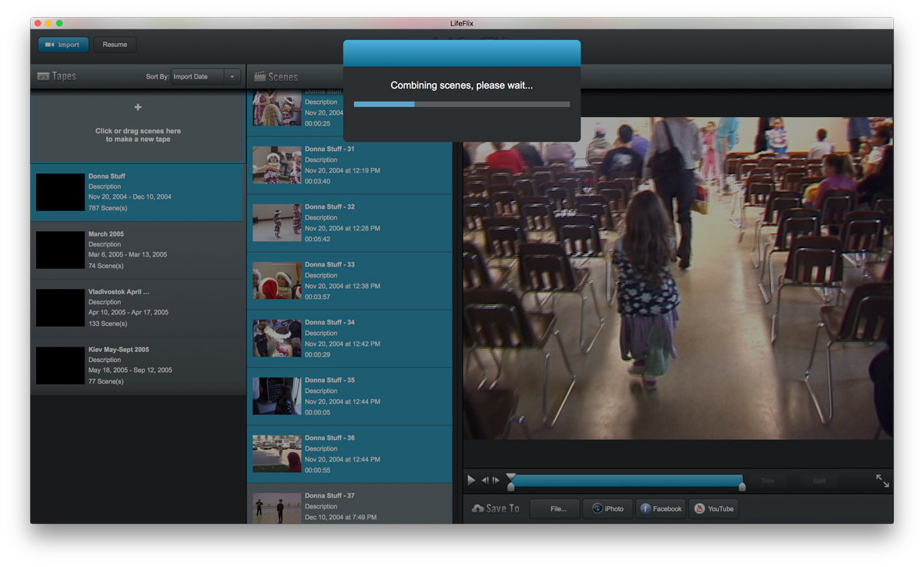This screenshot has width=924, height=567.
Task: Click the 00:03:40 duration text
Action: (x=317, y=182)
